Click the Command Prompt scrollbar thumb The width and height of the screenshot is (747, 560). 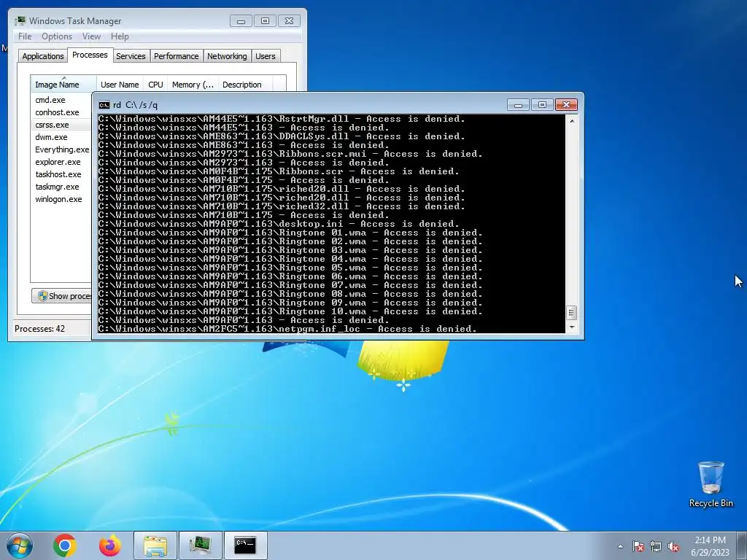coord(571,313)
